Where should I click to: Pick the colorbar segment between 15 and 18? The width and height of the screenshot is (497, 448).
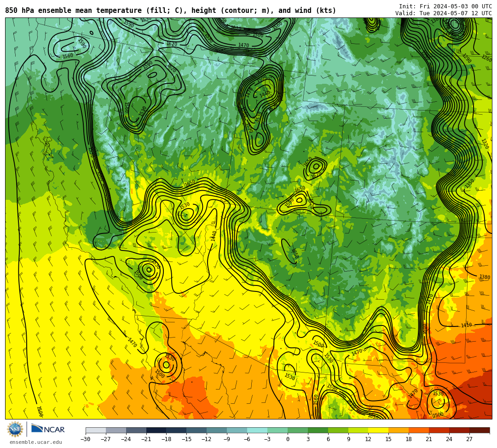pyautogui.click(x=399, y=430)
